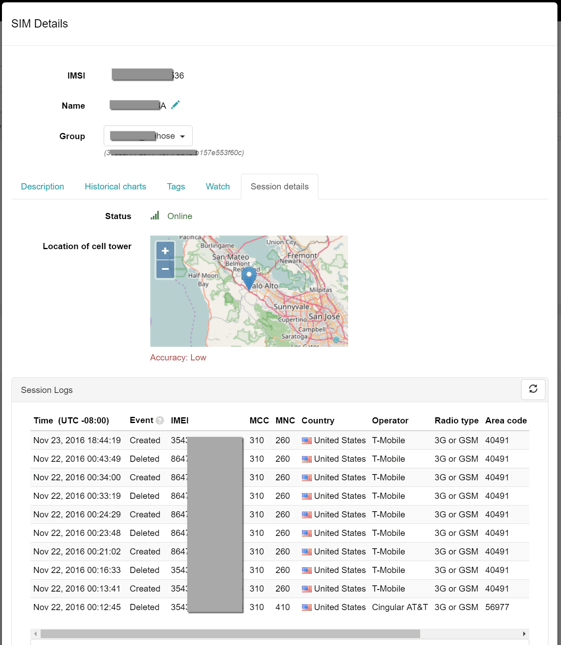Click the scrollbar left arrow
Viewport: 561px width, 645px height.
(36, 633)
